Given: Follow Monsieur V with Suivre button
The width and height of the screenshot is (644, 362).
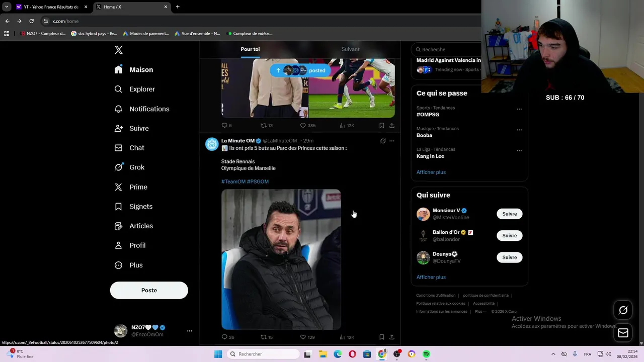Looking at the screenshot, I should pyautogui.click(x=509, y=214).
